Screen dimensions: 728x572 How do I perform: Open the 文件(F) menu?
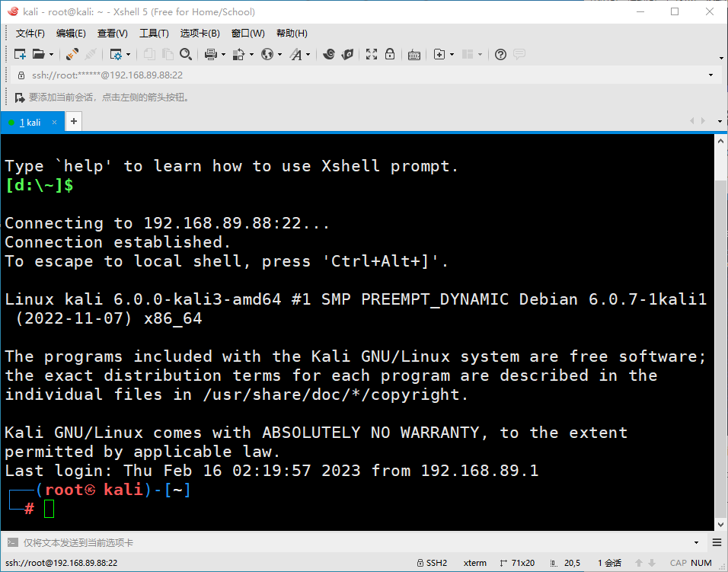(30, 34)
